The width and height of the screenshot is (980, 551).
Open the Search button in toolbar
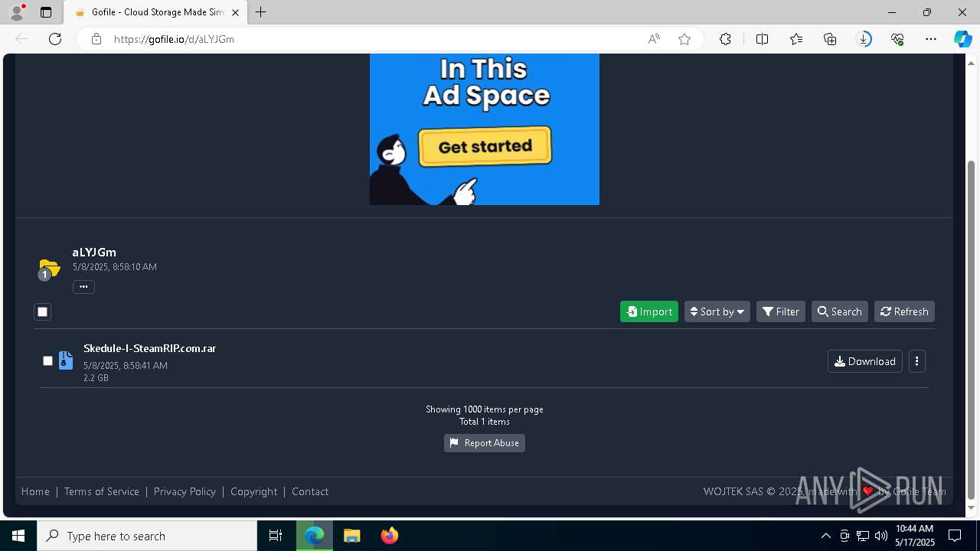[x=840, y=311]
